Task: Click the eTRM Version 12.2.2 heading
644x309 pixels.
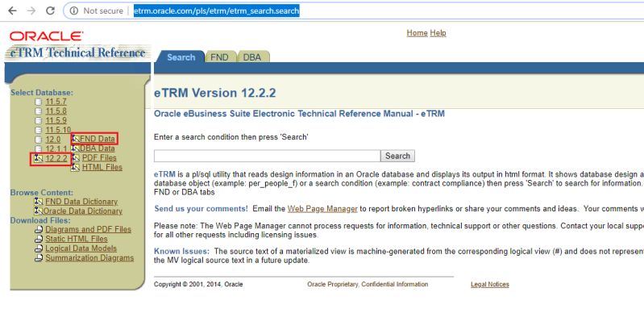Action: click(215, 93)
